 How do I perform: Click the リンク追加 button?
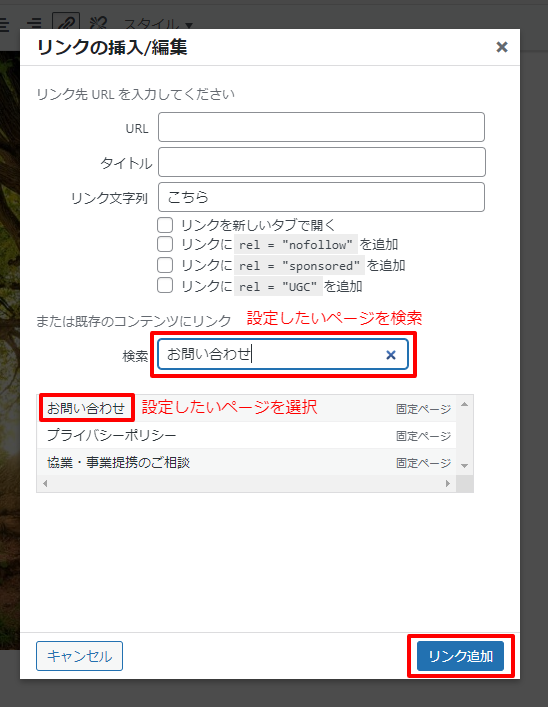pyautogui.click(x=460, y=656)
